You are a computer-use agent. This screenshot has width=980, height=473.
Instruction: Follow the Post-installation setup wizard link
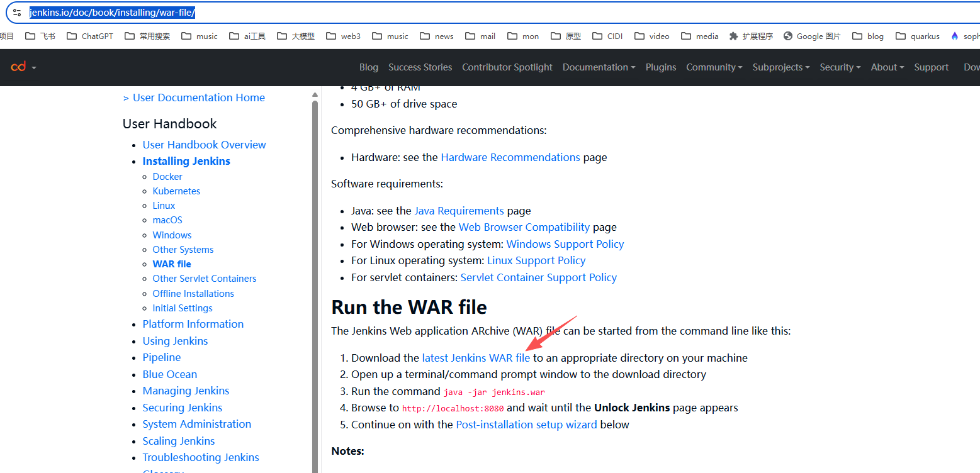[x=527, y=425]
